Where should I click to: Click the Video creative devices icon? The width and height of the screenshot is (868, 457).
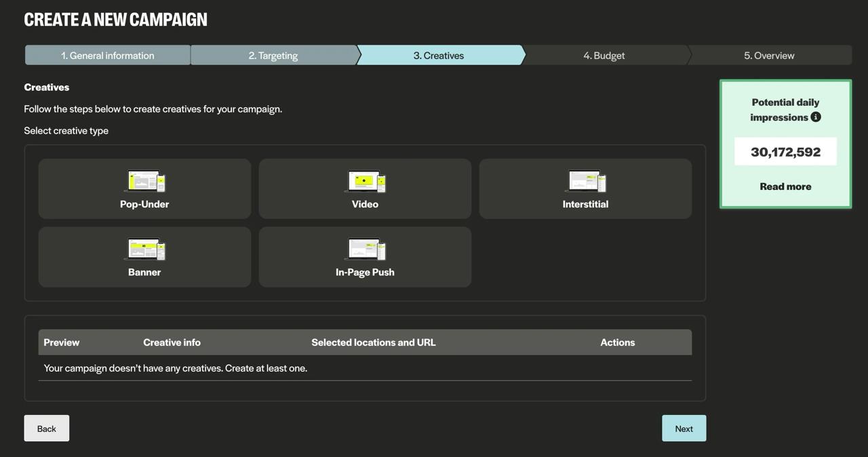(x=365, y=181)
